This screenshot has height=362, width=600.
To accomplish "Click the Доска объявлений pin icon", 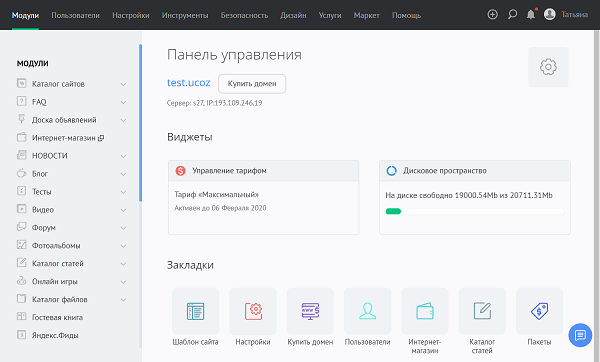I will pyautogui.click(x=22, y=119).
